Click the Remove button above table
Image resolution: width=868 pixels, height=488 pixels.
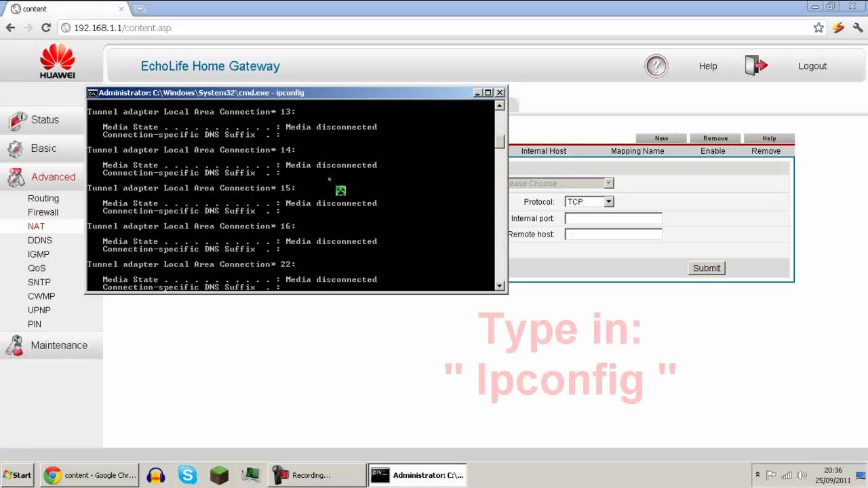click(x=715, y=138)
